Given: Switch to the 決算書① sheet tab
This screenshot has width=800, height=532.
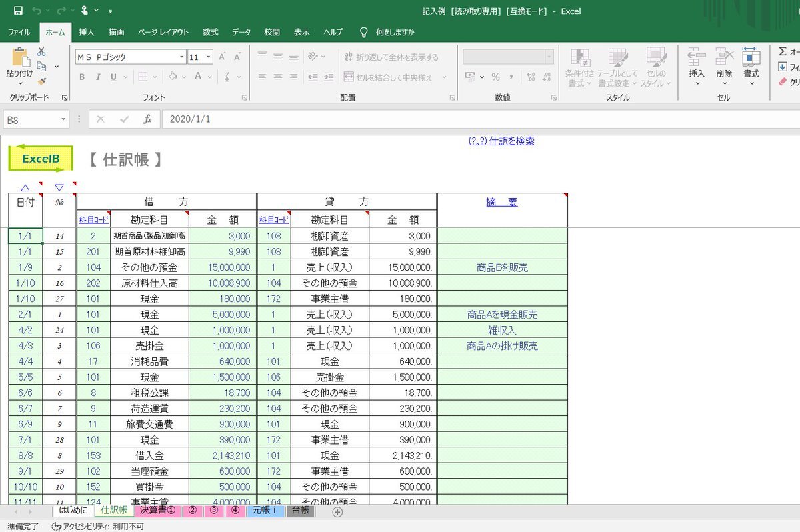Looking at the screenshot, I should pos(156,511).
